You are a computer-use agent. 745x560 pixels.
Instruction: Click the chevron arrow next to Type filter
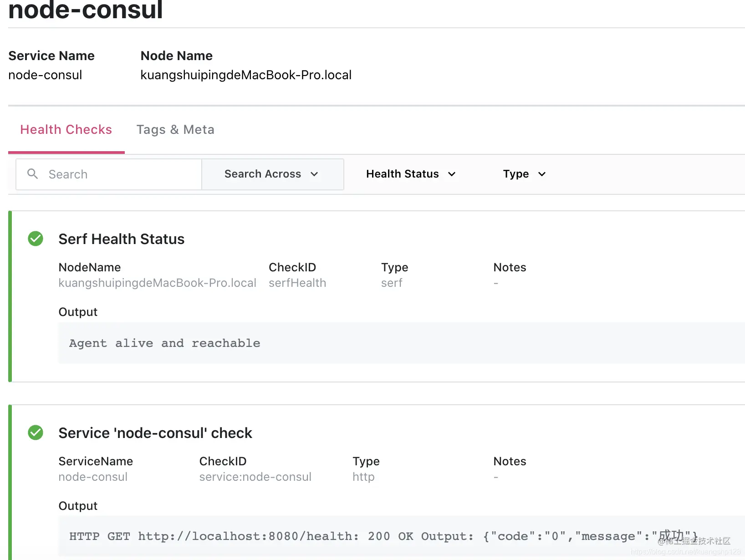[x=542, y=174]
